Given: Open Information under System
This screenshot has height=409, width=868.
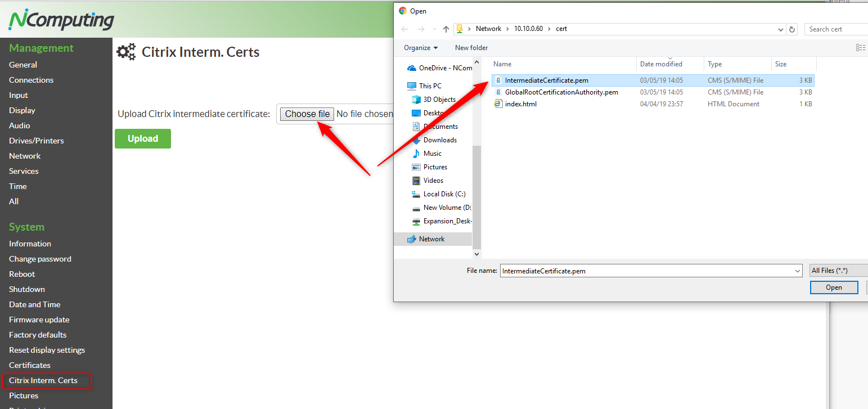Looking at the screenshot, I should tap(30, 244).
